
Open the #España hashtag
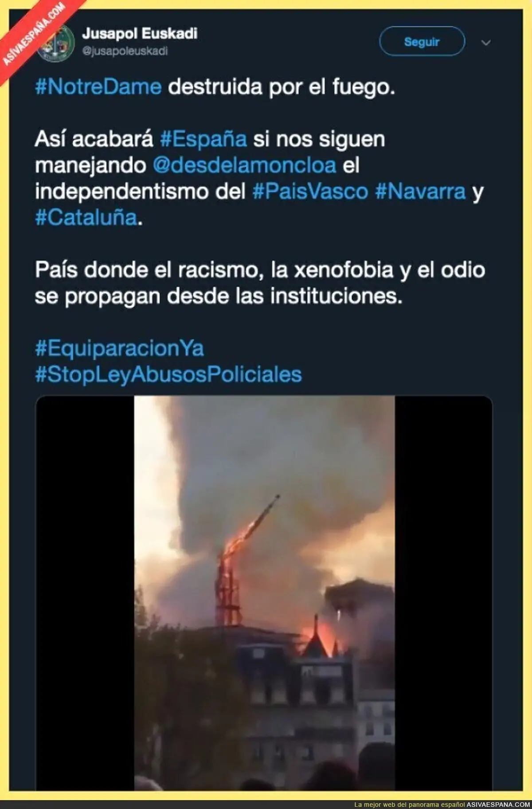coord(203,139)
